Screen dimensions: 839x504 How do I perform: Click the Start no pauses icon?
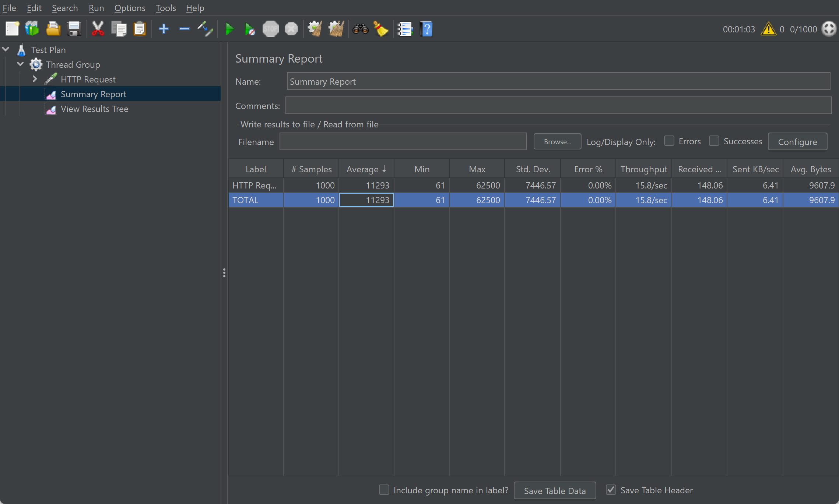pos(250,29)
